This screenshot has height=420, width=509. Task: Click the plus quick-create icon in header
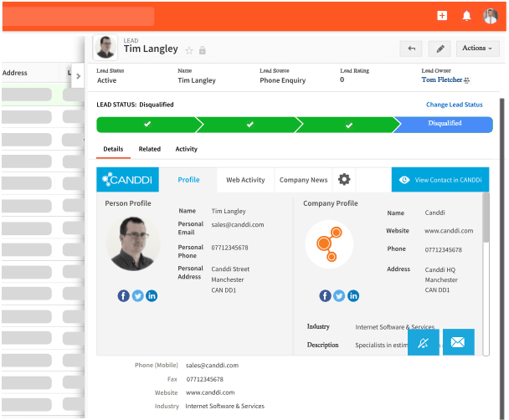pos(442,16)
